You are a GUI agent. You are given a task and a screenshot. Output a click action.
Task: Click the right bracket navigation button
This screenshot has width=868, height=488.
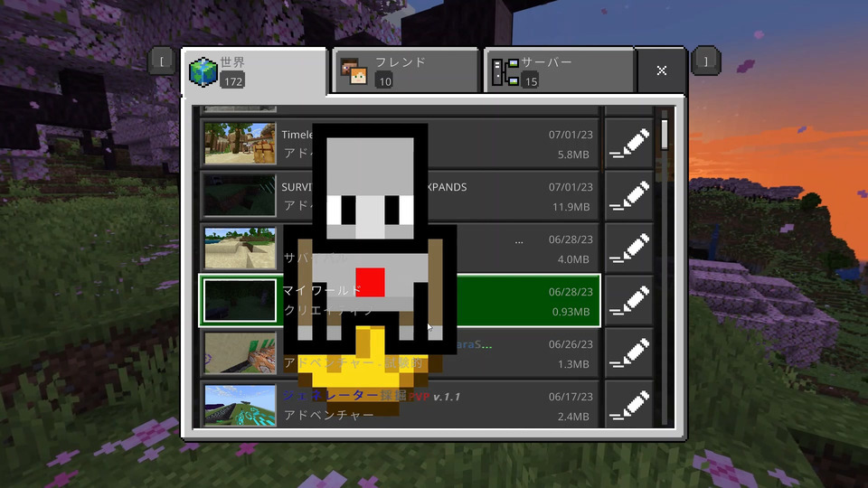[x=706, y=61]
